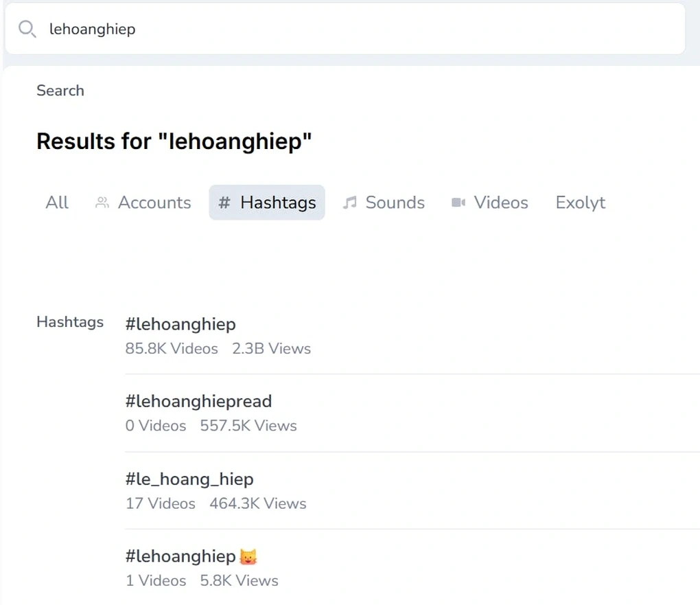
Task: Select the Exolyt tab
Action: (x=581, y=203)
